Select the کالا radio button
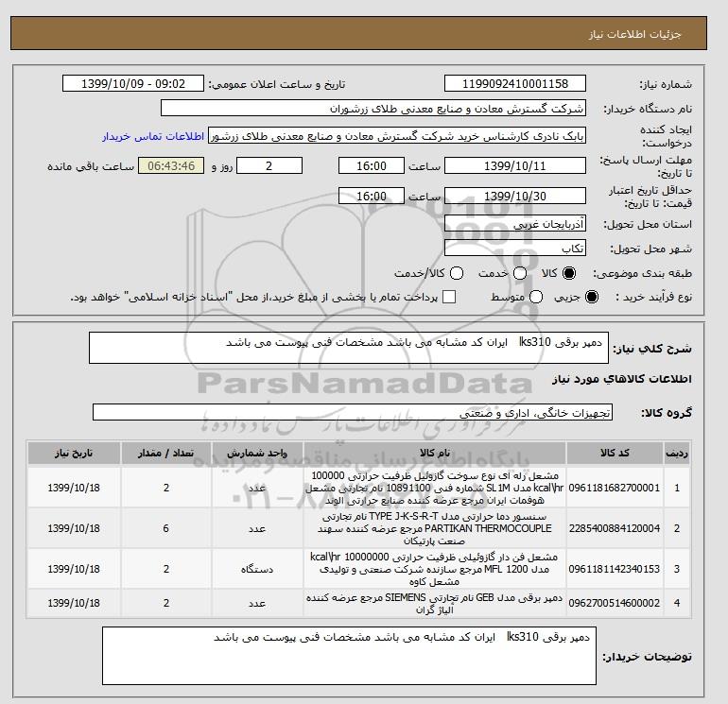Image resolution: width=728 pixels, height=704 pixels. [569, 273]
